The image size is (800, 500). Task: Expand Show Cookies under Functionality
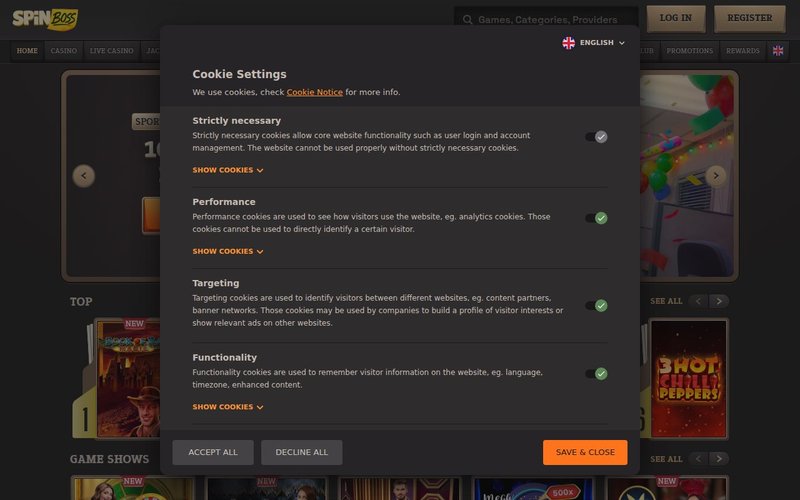[x=228, y=407]
